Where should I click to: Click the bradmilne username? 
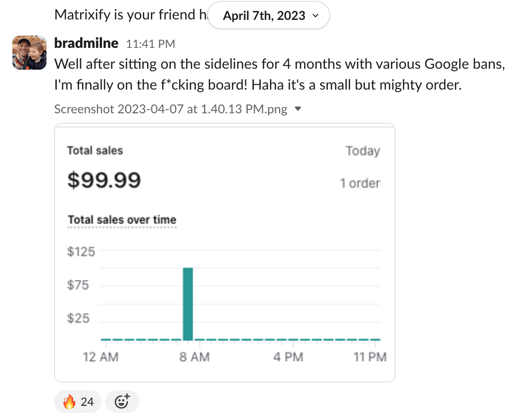(86, 44)
